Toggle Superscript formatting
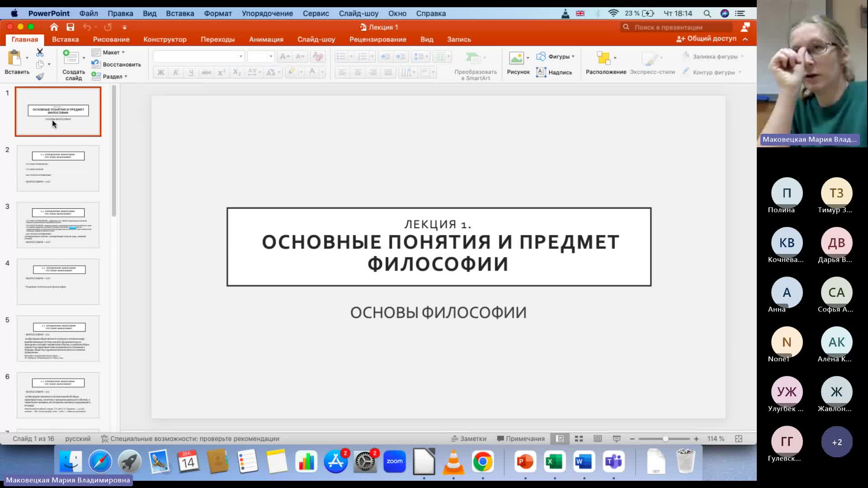868x488 pixels. [x=222, y=72]
